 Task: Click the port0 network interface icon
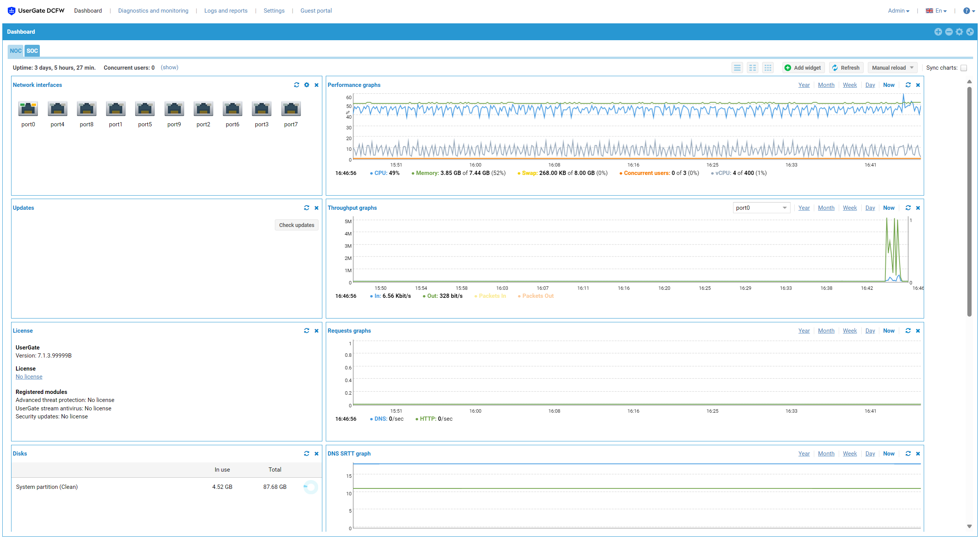pos(28,109)
